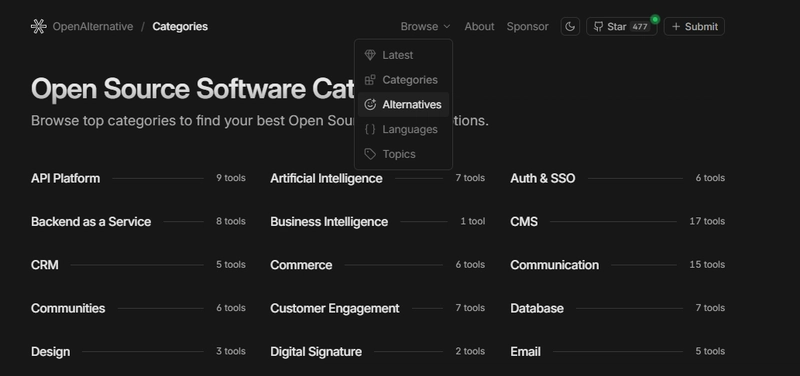This screenshot has height=376, width=800.
Task: Click the GitHub icon in the Star button
Action: coord(598,27)
